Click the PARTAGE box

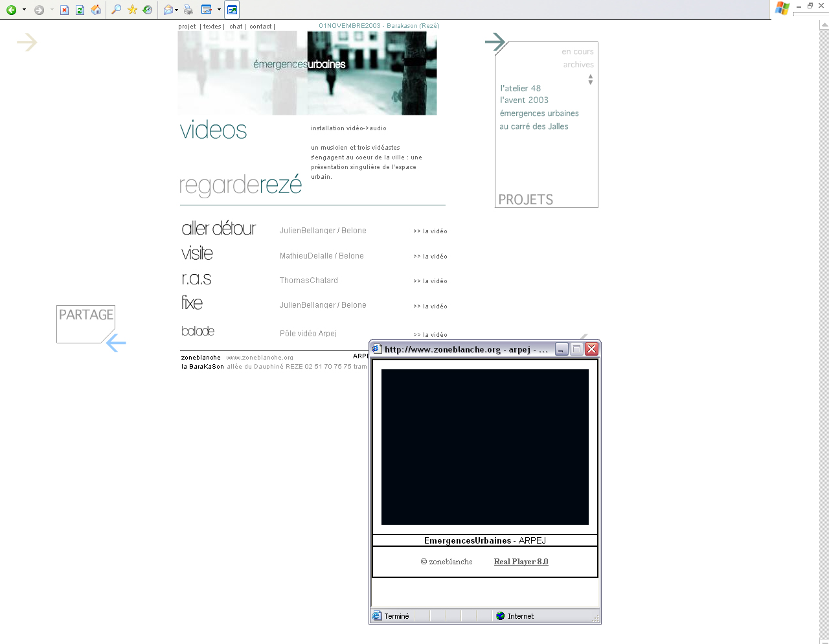click(85, 324)
